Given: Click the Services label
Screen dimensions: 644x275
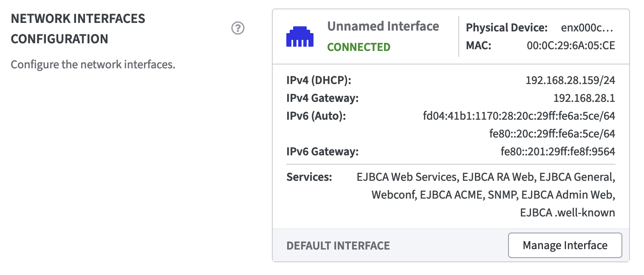Looking at the screenshot, I should (309, 177).
